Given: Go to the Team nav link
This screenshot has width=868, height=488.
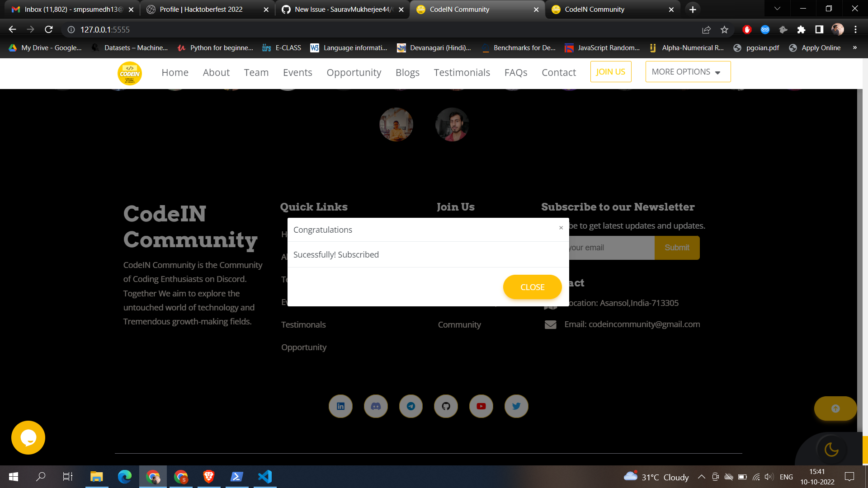Looking at the screenshot, I should (256, 72).
